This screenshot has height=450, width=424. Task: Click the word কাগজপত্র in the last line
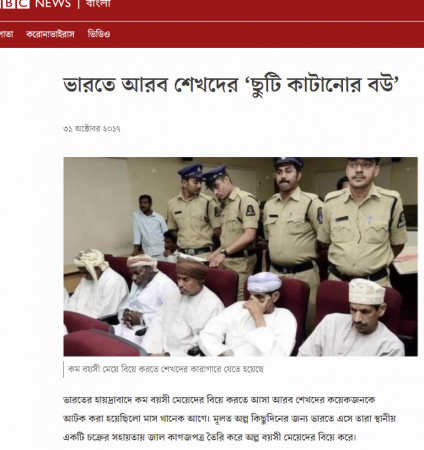(x=188, y=437)
